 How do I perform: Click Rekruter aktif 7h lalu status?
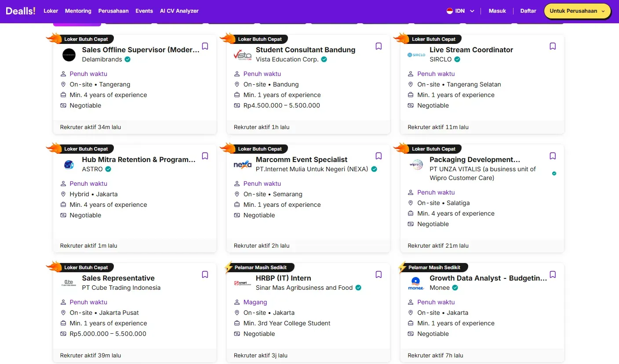pos(435,355)
